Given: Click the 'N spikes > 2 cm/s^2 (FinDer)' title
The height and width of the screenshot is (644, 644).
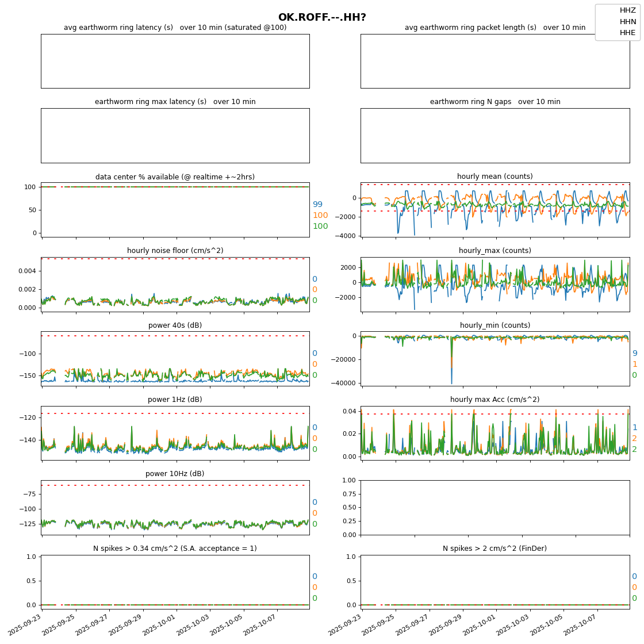Looking at the screenshot, I should [494, 549].
